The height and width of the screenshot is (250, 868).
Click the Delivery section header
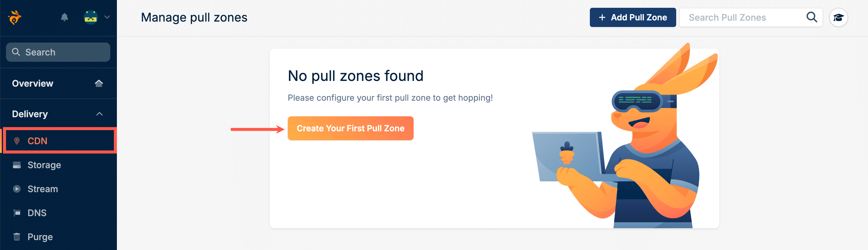(30, 114)
